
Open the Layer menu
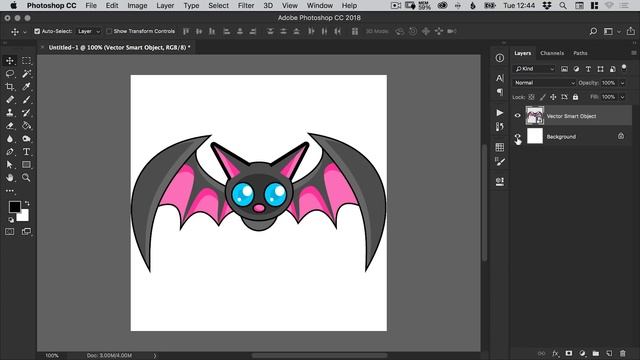point(165,5)
